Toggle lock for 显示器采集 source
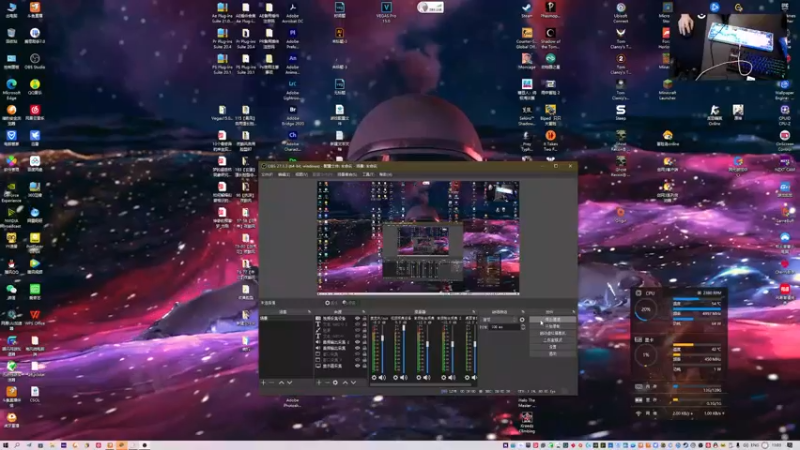This screenshot has width=800, height=450. (364, 366)
